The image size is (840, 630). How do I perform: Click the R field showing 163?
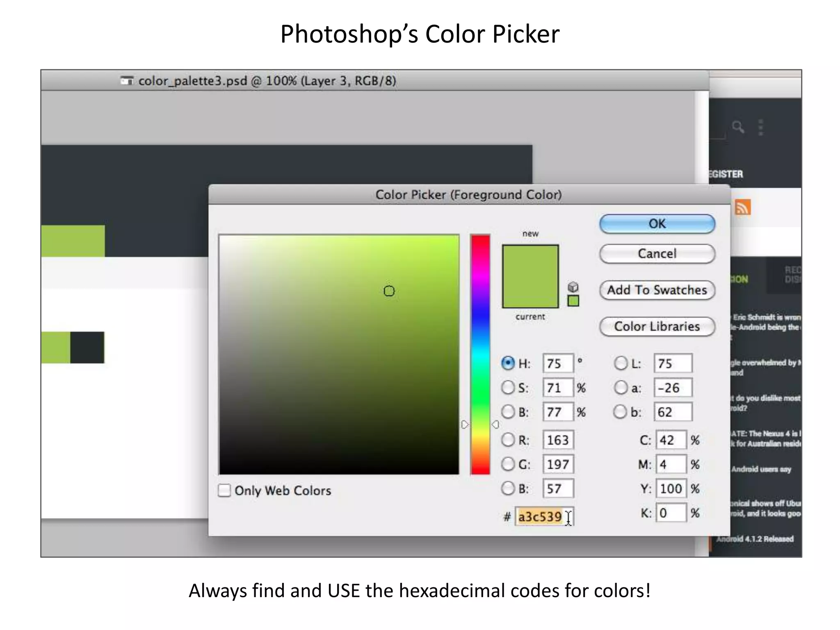point(558,440)
